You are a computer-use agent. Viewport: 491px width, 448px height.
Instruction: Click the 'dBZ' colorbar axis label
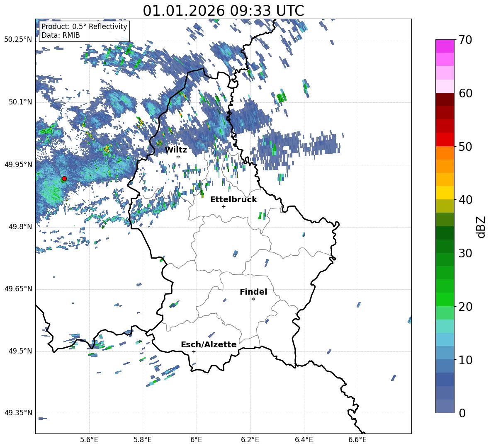pyautogui.click(x=481, y=227)
